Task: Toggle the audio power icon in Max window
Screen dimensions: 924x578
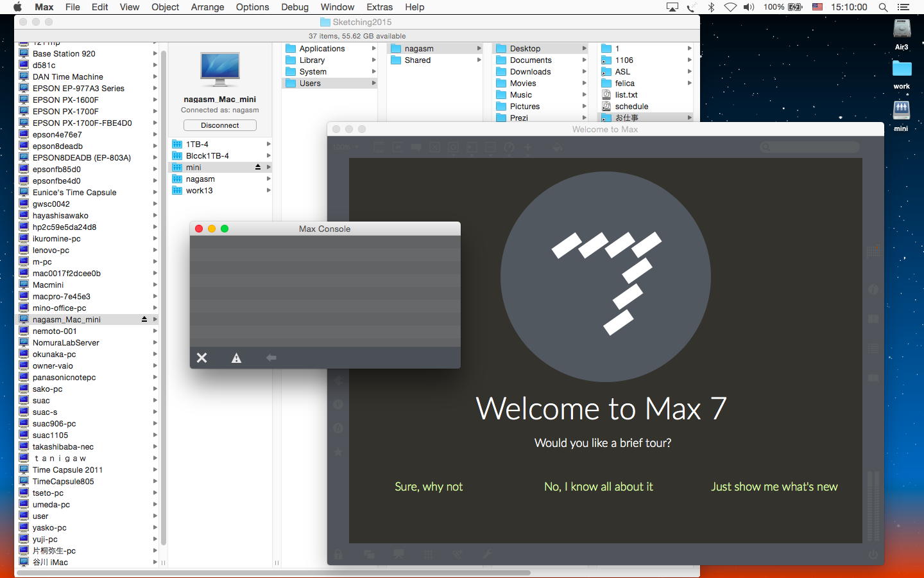Action: (873, 554)
